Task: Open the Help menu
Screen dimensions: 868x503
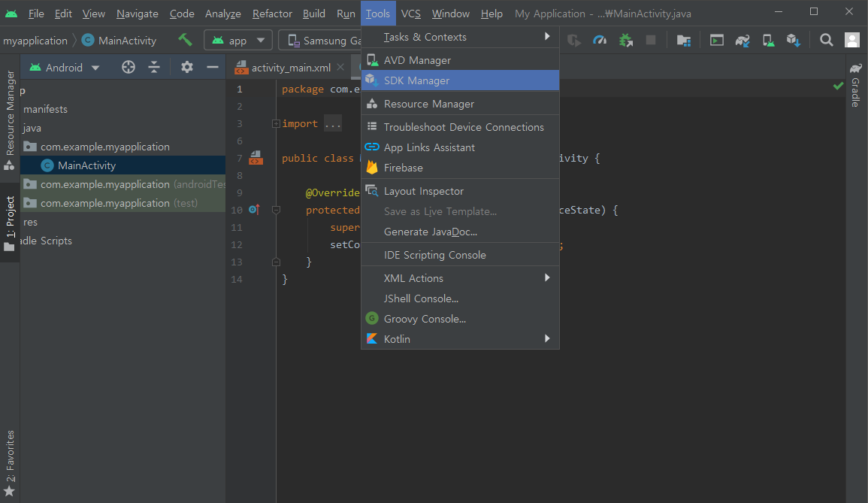Action: (x=491, y=14)
